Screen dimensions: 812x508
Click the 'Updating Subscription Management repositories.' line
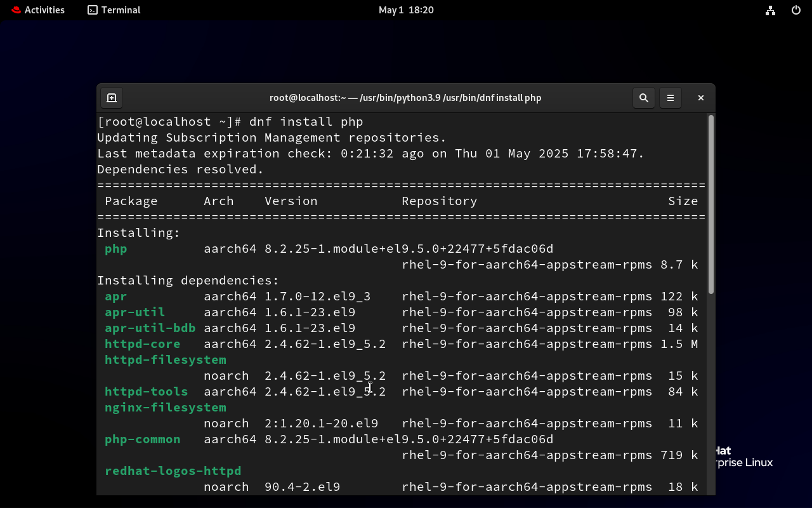click(x=272, y=138)
